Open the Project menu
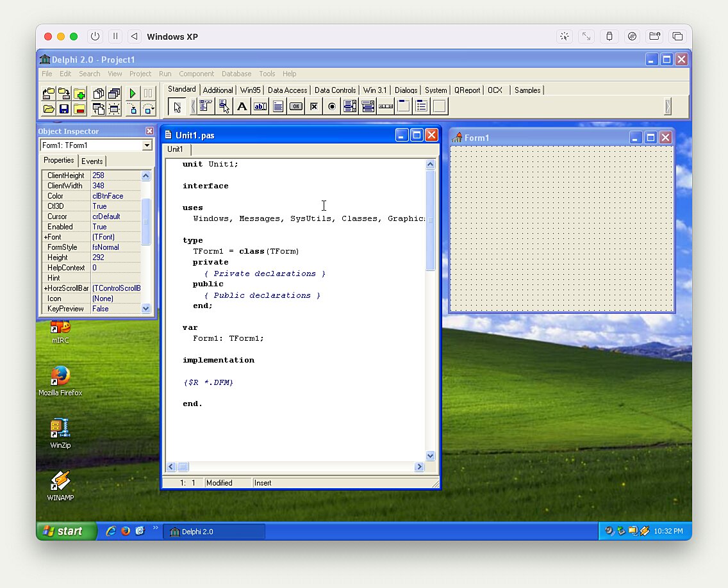Screen dimensions: 728x588 coord(140,74)
